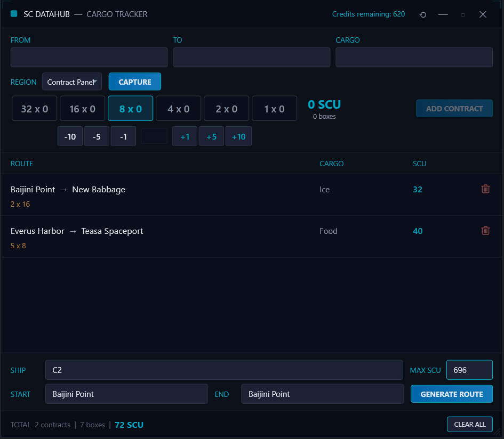Decrease box count by 10

[x=70, y=136]
